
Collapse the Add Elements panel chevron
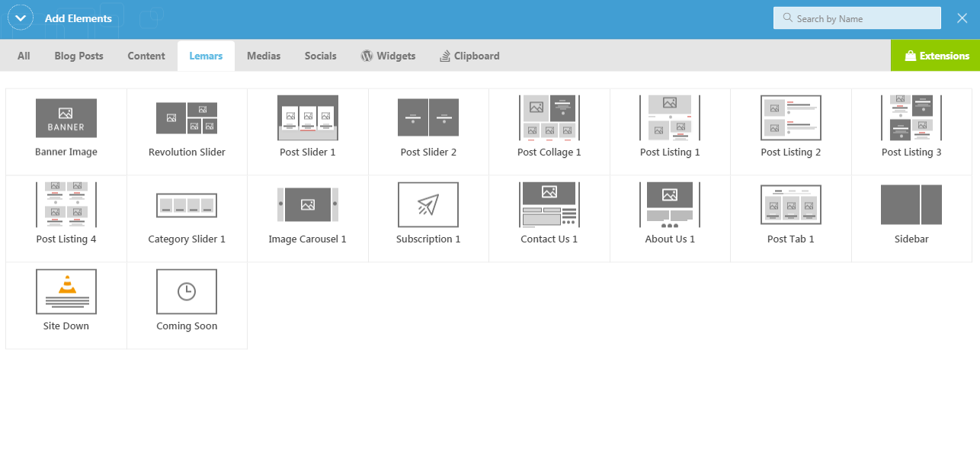coord(20,18)
